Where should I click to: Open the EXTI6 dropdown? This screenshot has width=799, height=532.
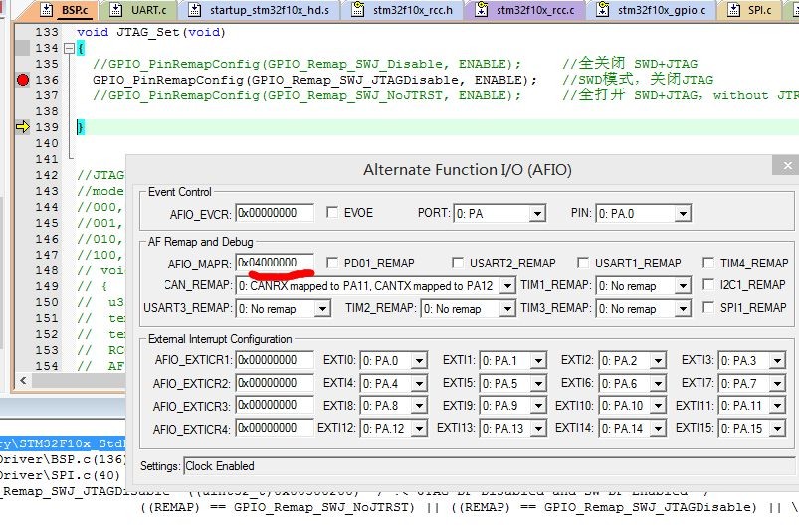click(632, 383)
